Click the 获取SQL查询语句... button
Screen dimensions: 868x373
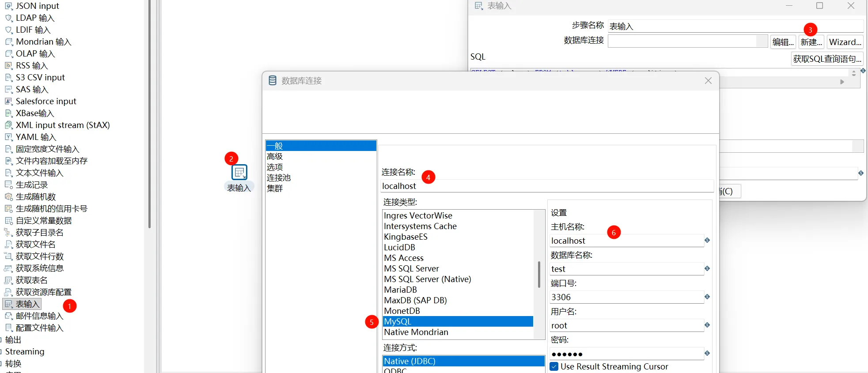tap(827, 59)
